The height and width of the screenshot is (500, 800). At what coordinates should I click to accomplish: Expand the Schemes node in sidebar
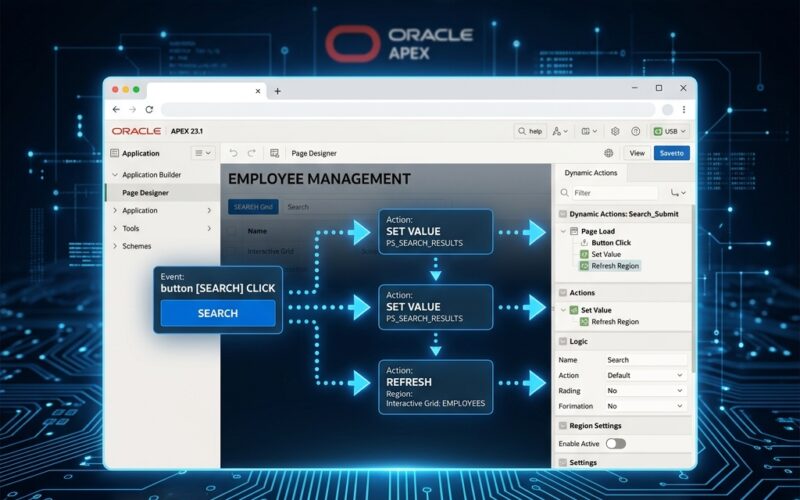coord(115,246)
